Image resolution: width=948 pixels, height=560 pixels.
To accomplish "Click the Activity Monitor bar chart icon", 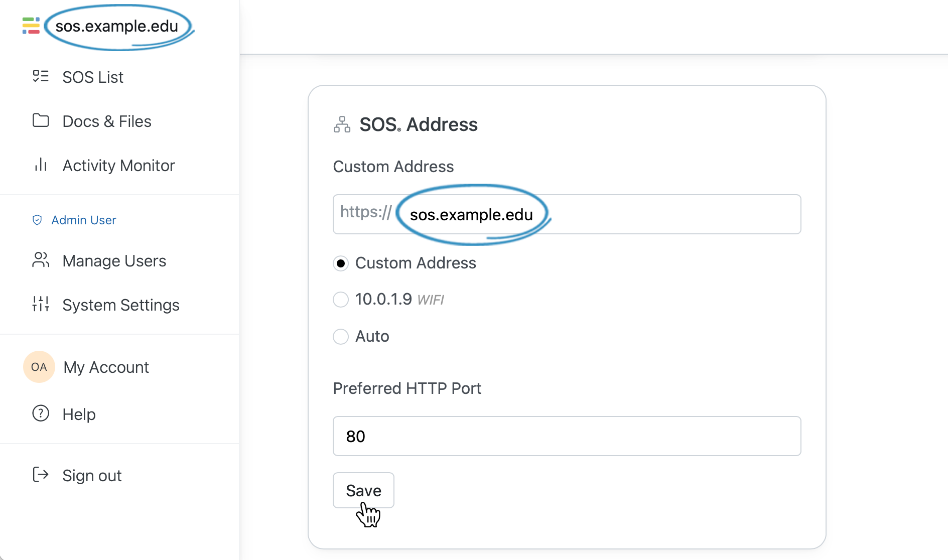I will point(41,165).
